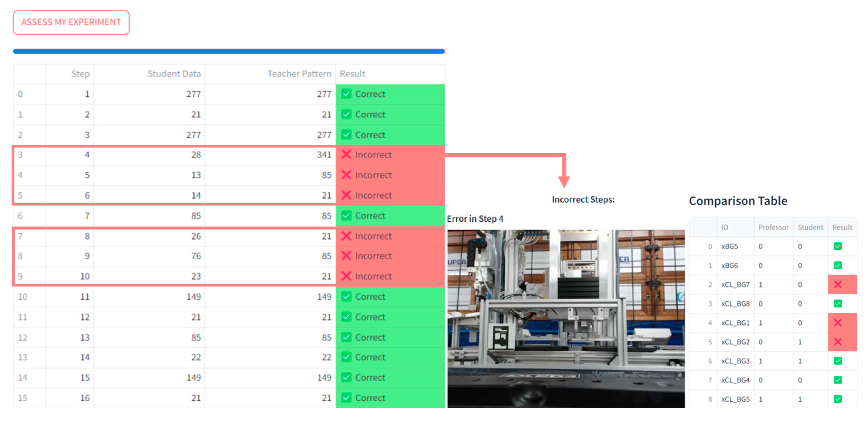The height and width of the screenshot is (428, 868).
Task: Click the machine photo for Step 4 error
Action: pyautogui.click(x=566, y=318)
